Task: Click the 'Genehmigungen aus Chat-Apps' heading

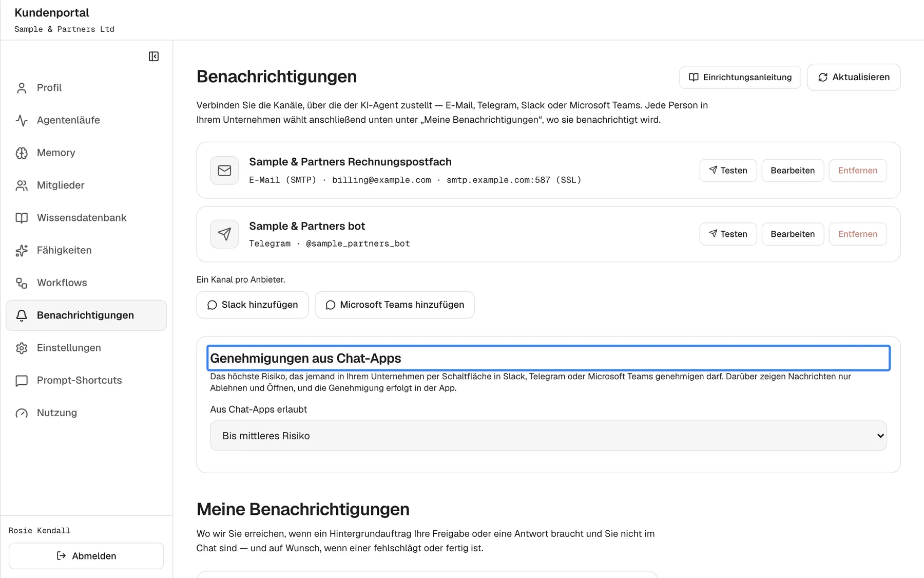Action: tap(305, 358)
